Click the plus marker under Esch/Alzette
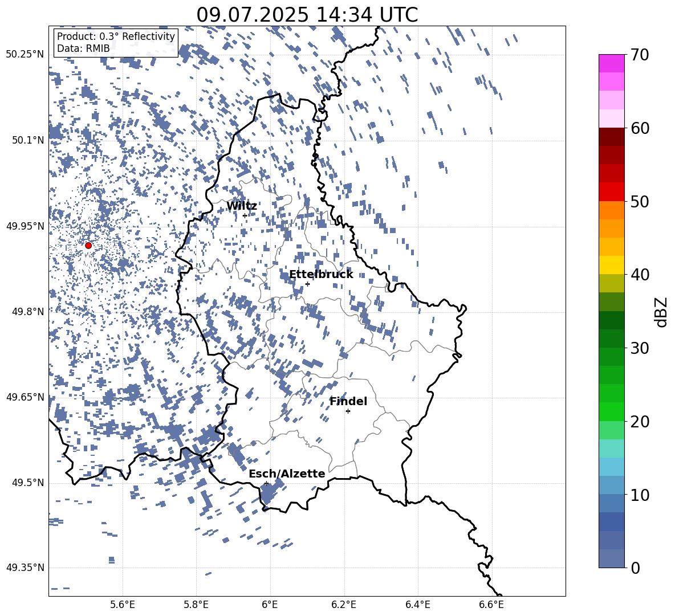 [x=266, y=483]
